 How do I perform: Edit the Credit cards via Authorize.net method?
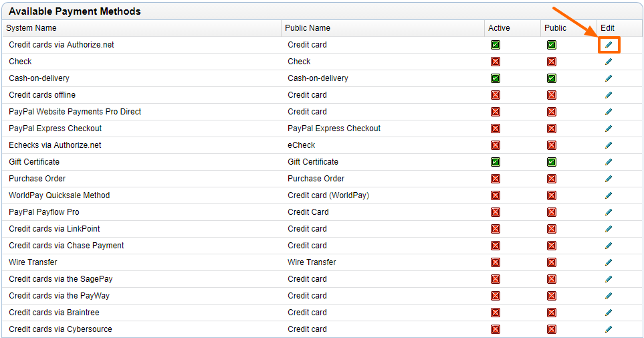(x=609, y=45)
